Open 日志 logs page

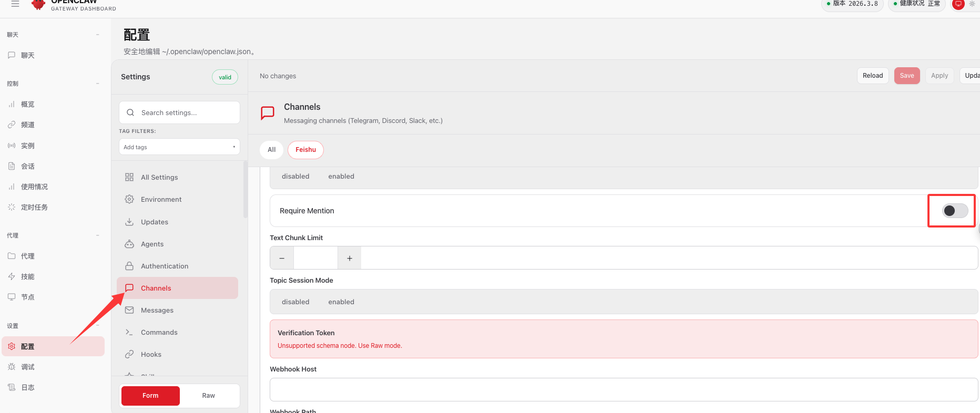tap(53, 387)
